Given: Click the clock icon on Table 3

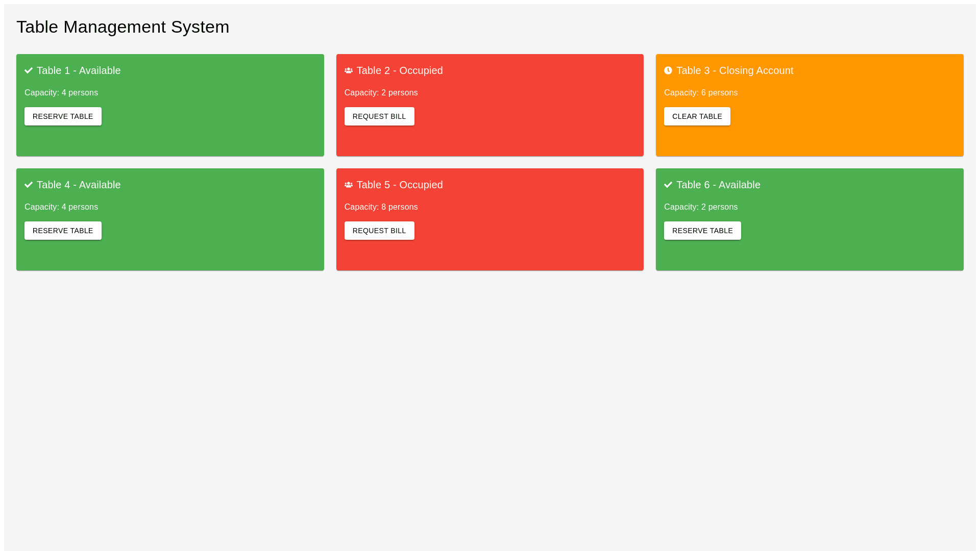Looking at the screenshot, I should coord(668,70).
